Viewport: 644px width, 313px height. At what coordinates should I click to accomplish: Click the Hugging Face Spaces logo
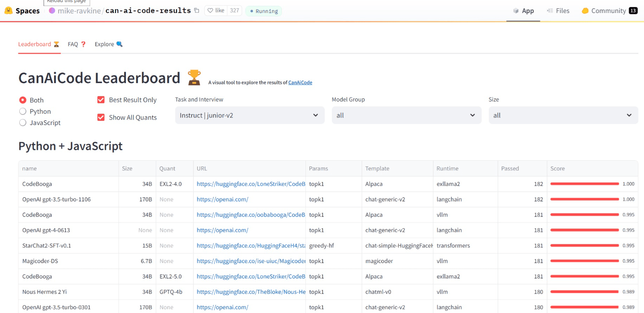click(x=8, y=10)
